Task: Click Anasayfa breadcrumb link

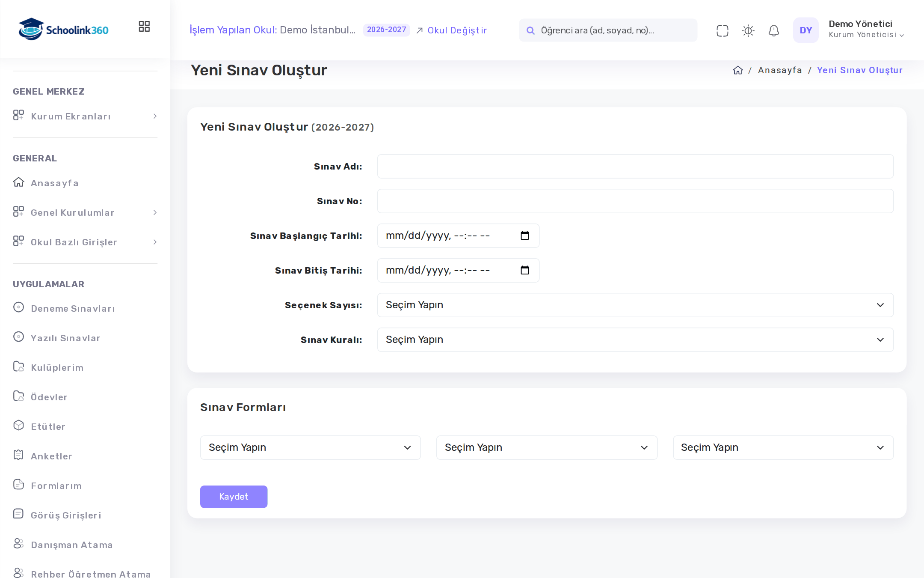Action: pos(780,70)
